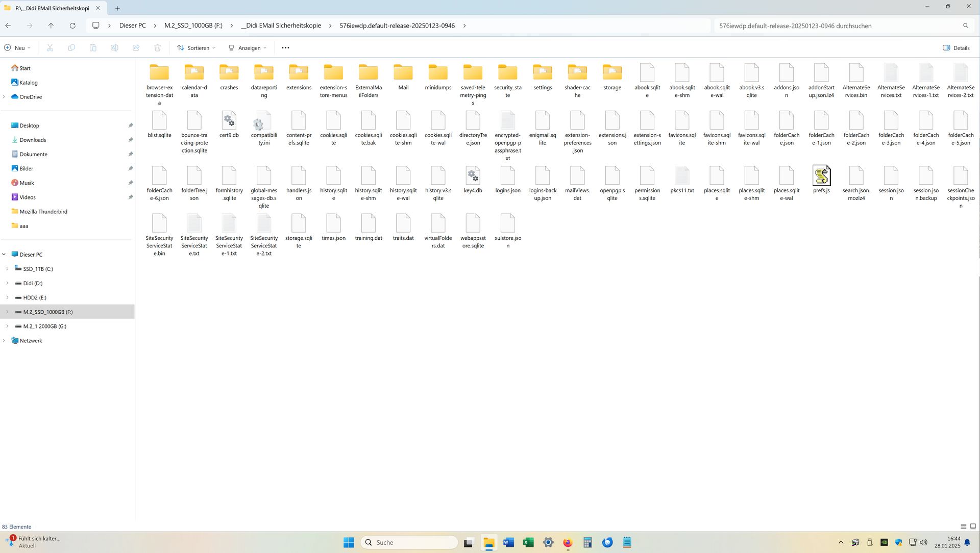
Task: Select the key4.db file
Action: click(x=473, y=177)
